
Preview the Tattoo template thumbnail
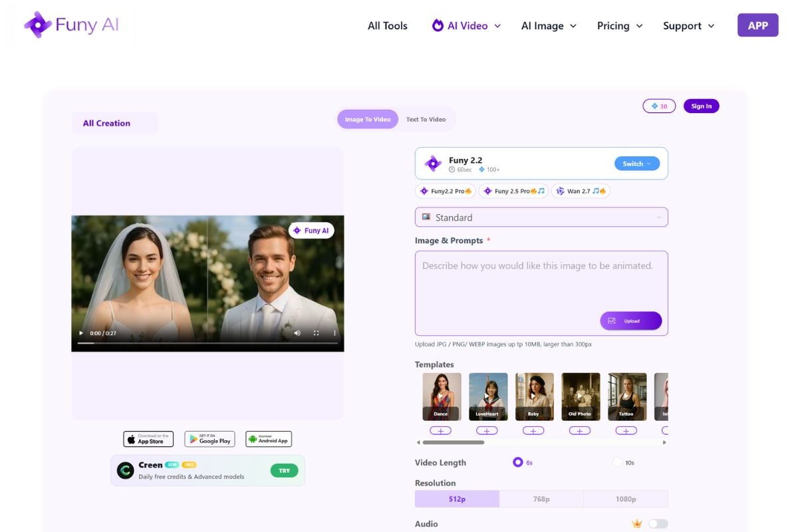[x=627, y=396]
